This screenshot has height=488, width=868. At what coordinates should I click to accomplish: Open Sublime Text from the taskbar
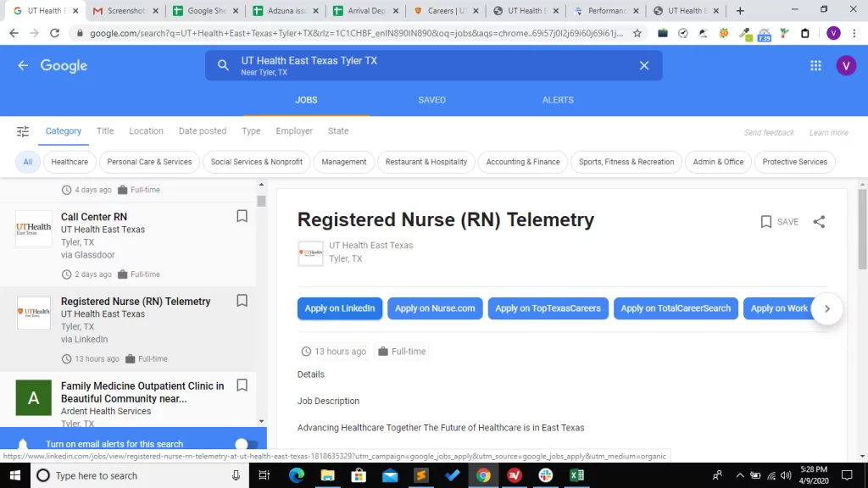pyautogui.click(x=420, y=475)
